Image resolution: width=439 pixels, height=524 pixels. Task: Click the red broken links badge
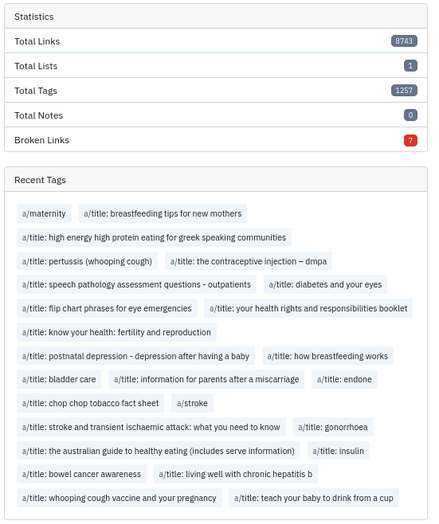(x=410, y=140)
